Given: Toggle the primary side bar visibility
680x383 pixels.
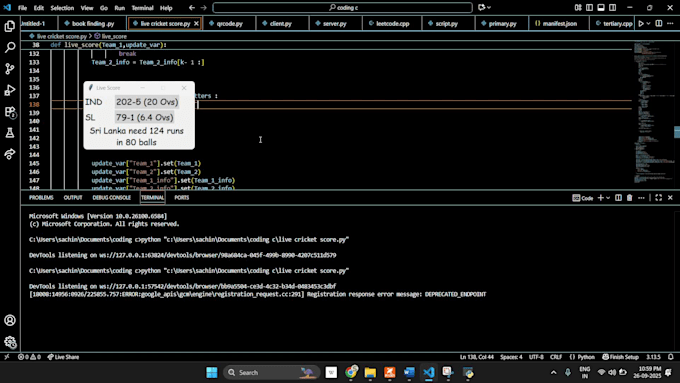Looking at the screenshot, I should tap(589, 7).
